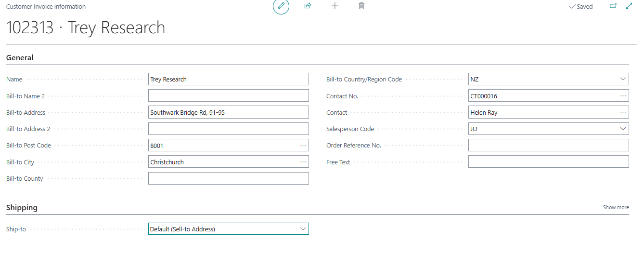Expand page with diagonal arrows icon
This screenshot has height=254, width=644.
[x=629, y=6]
